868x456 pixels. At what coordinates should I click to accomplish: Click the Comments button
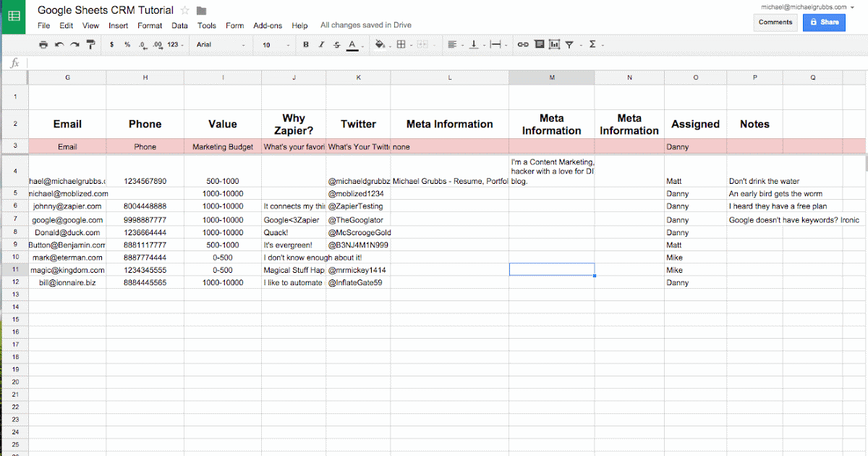click(775, 22)
